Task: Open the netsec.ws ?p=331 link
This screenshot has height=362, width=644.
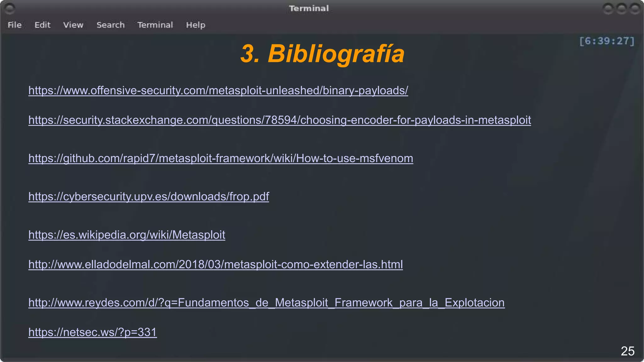Action: point(92,332)
